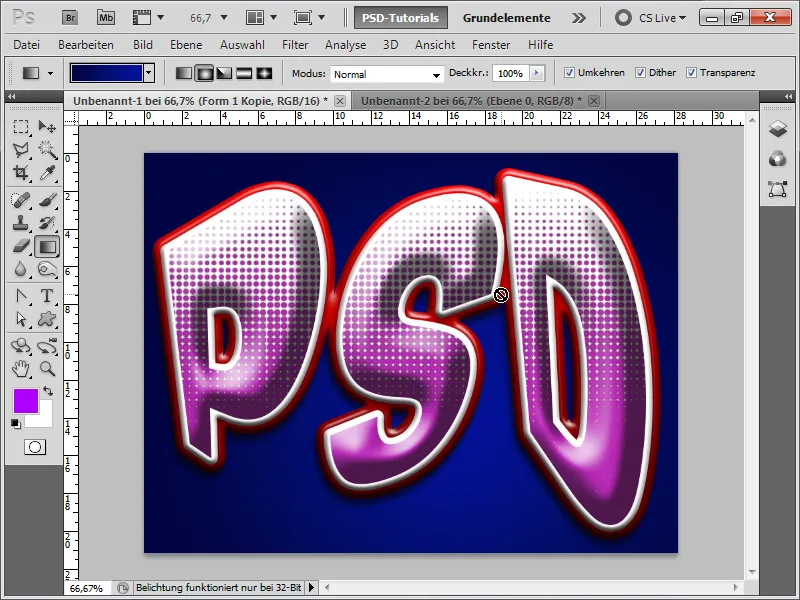Select the Pen tool

point(20,295)
